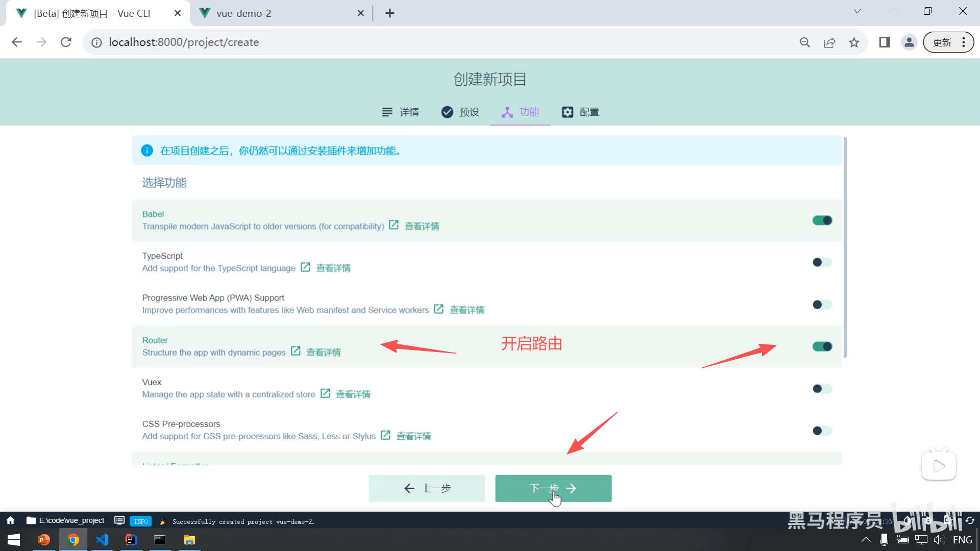Click the bookmark star icon in address bar
Image resolution: width=980 pixels, height=551 pixels.
(854, 42)
